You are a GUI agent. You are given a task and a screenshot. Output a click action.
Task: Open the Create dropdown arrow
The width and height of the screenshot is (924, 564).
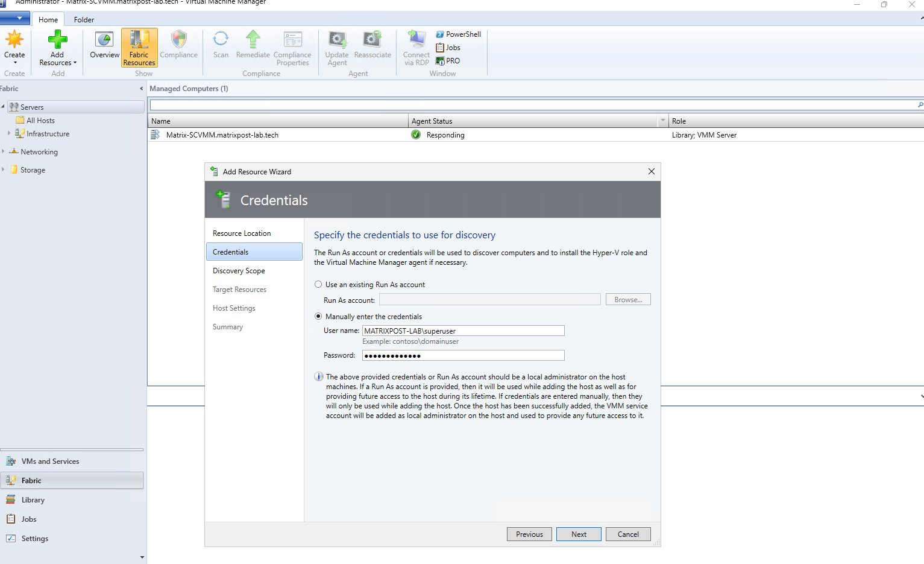click(15, 63)
